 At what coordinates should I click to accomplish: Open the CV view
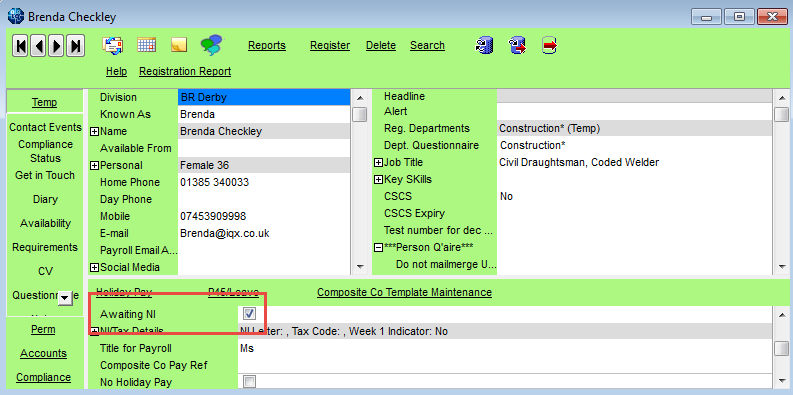coord(45,271)
